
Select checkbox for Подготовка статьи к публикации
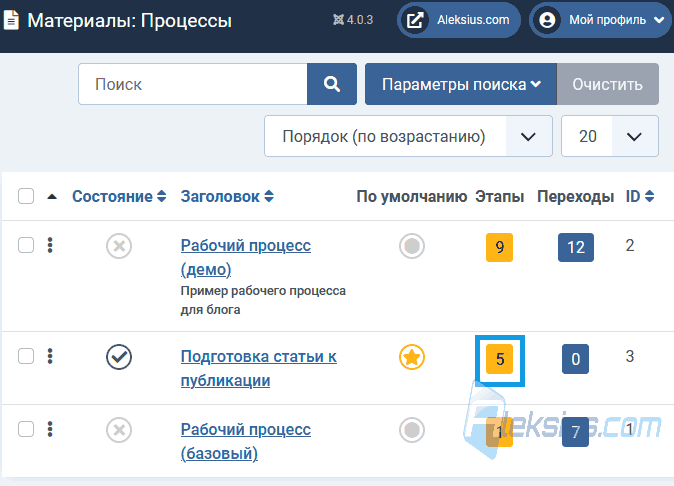[x=26, y=356]
